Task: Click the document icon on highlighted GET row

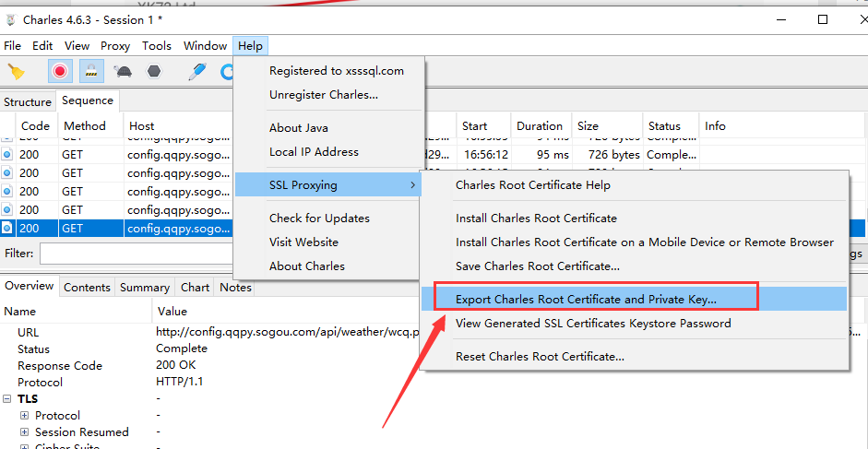Action: [x=7, y=228]
